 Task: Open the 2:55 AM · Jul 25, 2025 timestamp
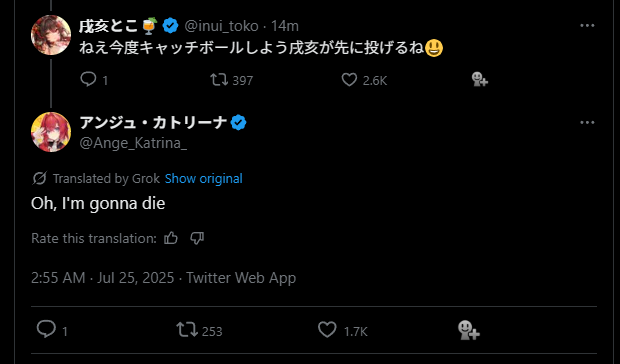(102, 278)
